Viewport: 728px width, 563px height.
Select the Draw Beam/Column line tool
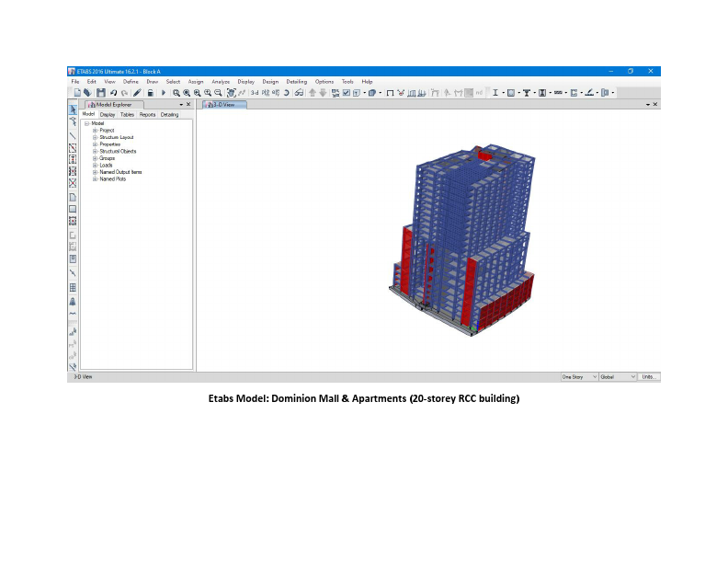coord(73,135)
